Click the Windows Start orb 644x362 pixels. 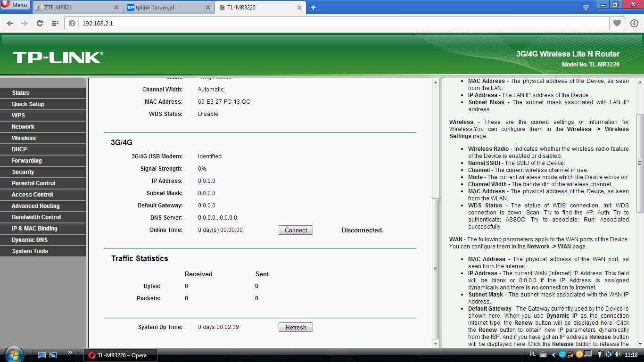13,354
